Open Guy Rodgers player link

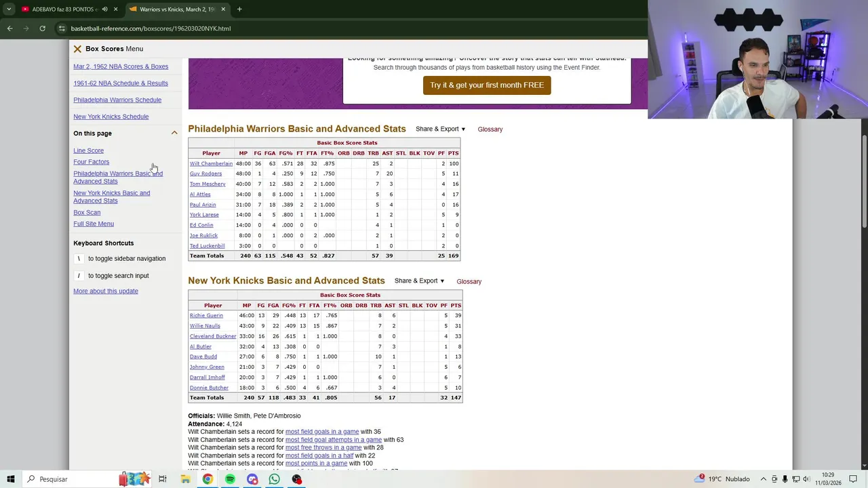(x=205, y=174)
